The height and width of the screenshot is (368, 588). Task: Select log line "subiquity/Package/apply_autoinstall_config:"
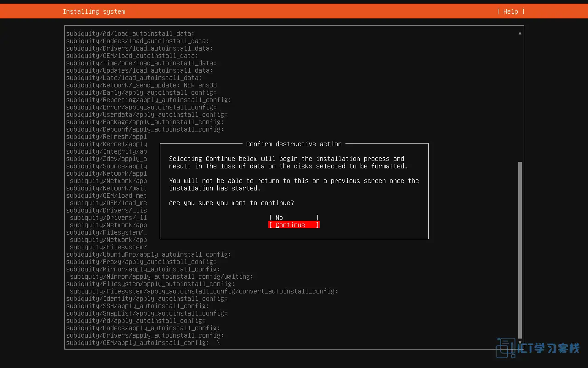(x=145, y=122)
